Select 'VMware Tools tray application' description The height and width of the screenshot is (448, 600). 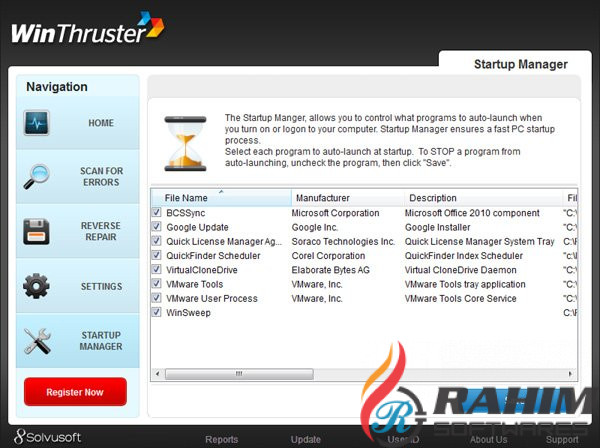pyautogui.click(x=465, y=284)
